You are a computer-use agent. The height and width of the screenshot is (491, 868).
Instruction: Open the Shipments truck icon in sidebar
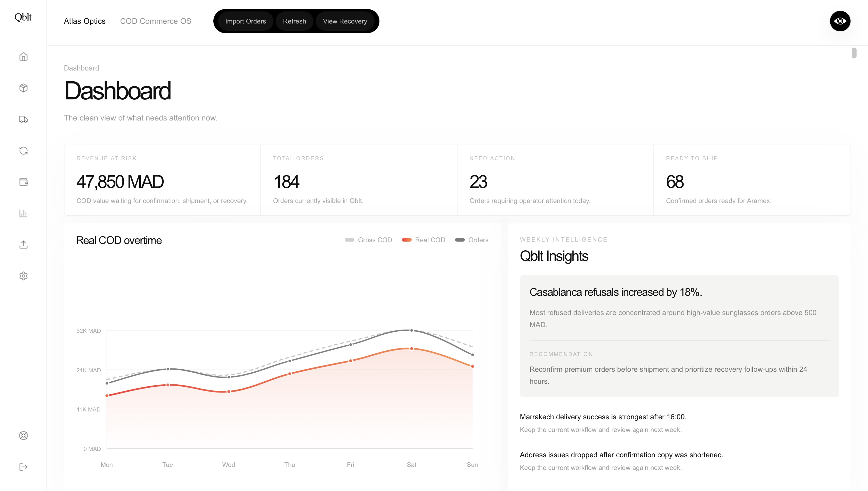23,119
